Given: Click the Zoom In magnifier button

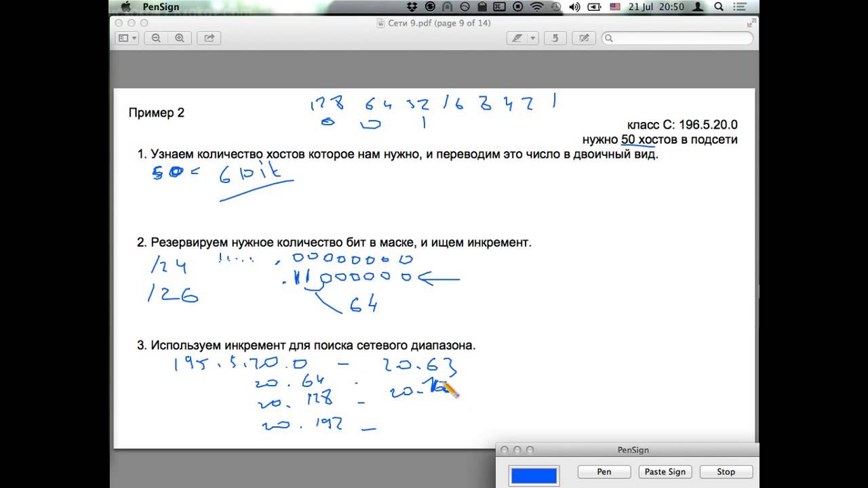Looking at the screenshot, I should point(179,39).
